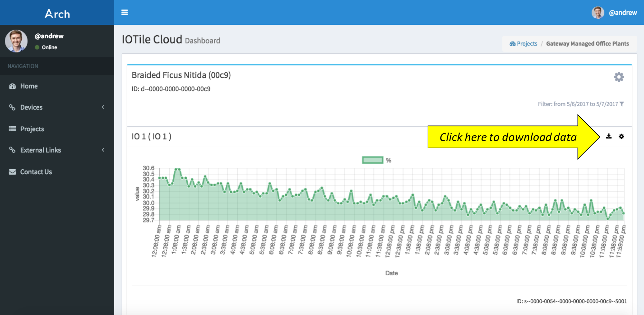Select the stream ID s--0000-0054 text
The width and height of the screenshot is (644, 315).
[x=572, y=301]
